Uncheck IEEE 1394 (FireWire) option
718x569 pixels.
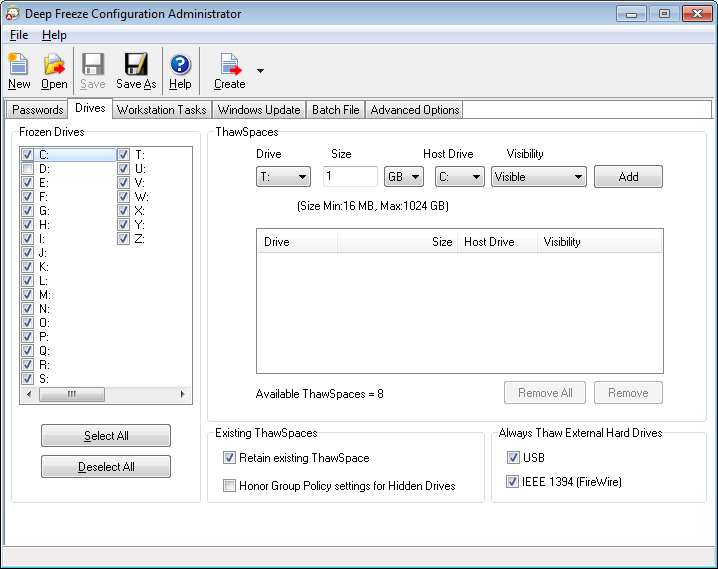512,482
